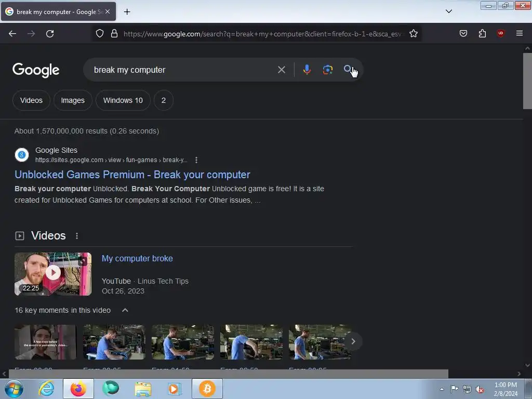Screen dimensions: 532x399
Task: Launch Internet Explorer from taskbar
Action: (x=46, y=389)
